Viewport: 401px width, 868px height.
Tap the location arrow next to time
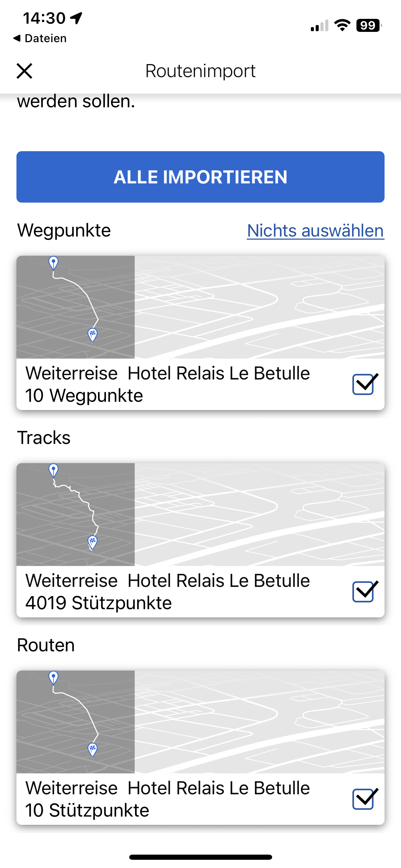coord(76,18)
